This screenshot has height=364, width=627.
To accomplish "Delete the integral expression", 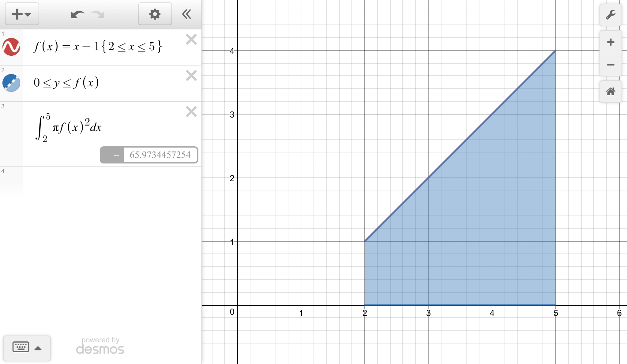I will 191,112.
